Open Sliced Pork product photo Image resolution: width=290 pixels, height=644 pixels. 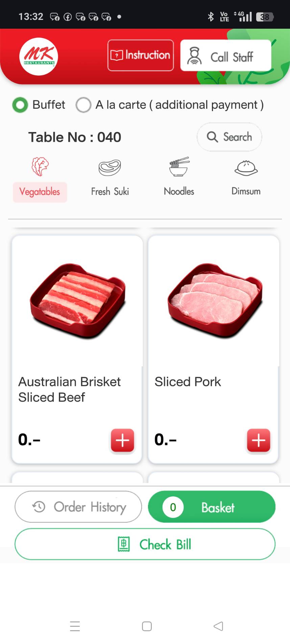click(214, 301)
